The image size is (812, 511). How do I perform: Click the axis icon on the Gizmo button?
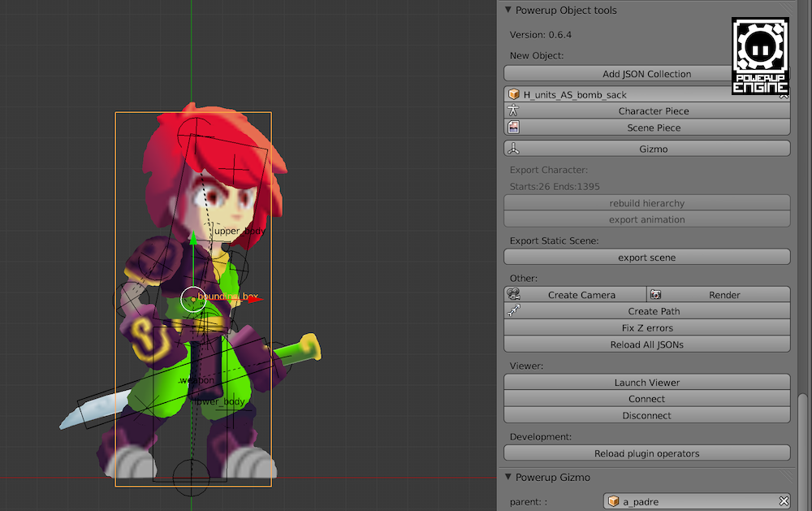coord(513,149)
